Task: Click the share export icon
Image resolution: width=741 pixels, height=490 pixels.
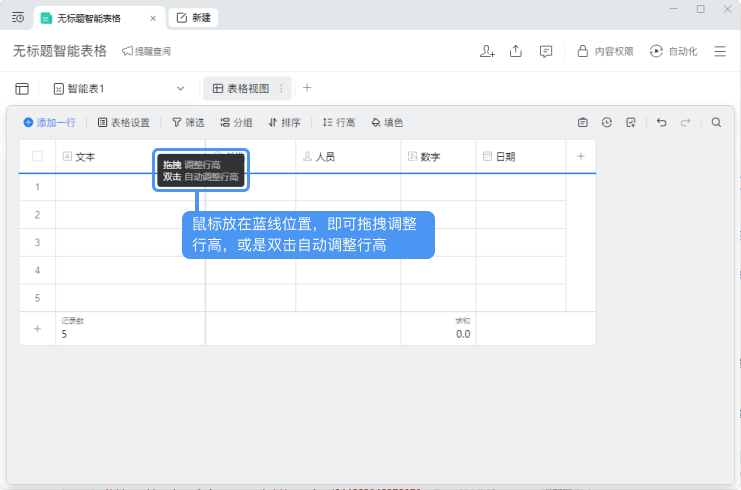Action: click(516, 51)
